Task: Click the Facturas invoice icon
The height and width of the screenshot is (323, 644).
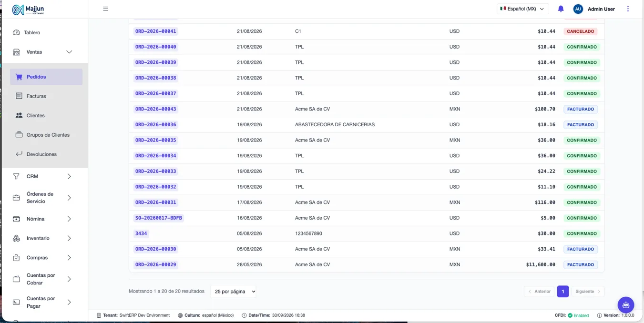Action: point(19,96)
